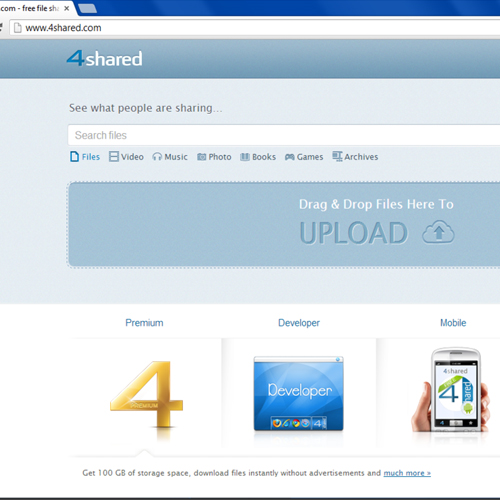500x500 pixels.
Task: Select the Photo camera filter
Action: [201, 157]
